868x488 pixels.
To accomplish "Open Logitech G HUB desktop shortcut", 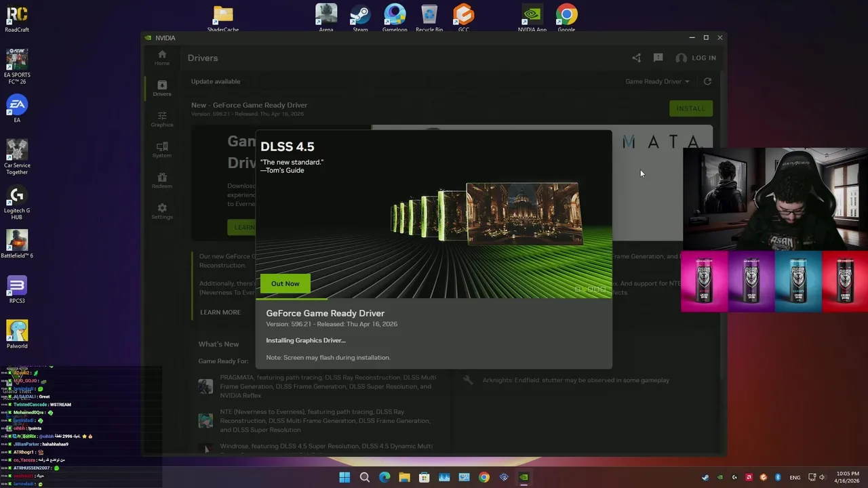I will coord(17,202).
